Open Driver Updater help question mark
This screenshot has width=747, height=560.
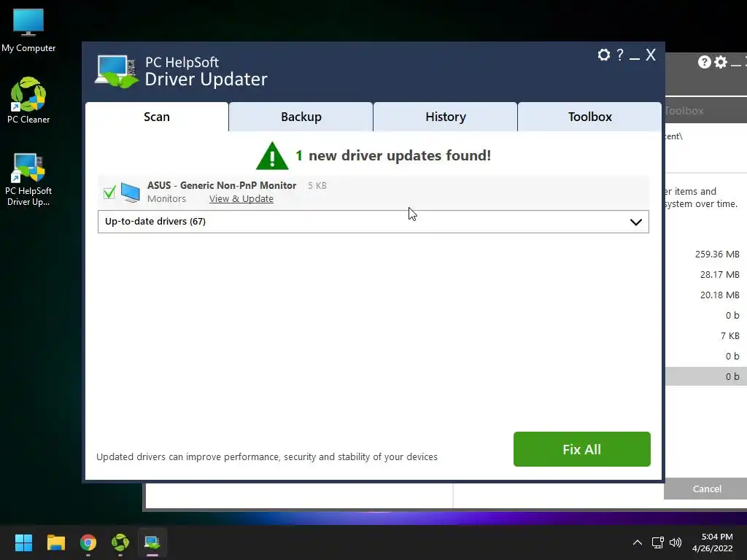point(620,55)
